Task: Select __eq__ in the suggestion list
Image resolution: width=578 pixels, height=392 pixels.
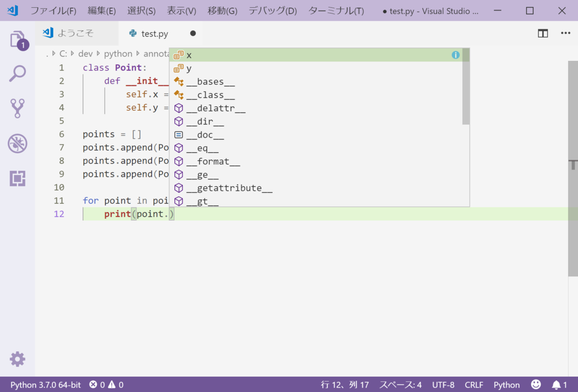Action: [316, 148]
